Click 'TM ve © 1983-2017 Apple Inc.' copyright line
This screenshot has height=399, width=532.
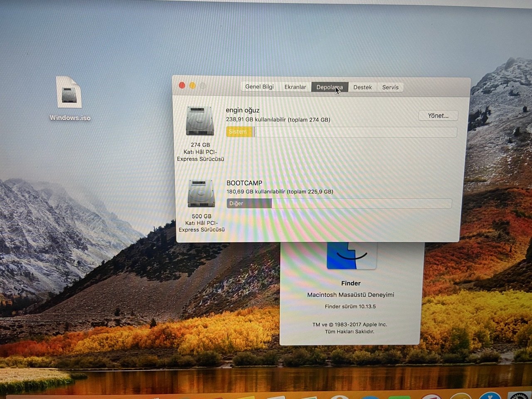[x=350, y=325]
